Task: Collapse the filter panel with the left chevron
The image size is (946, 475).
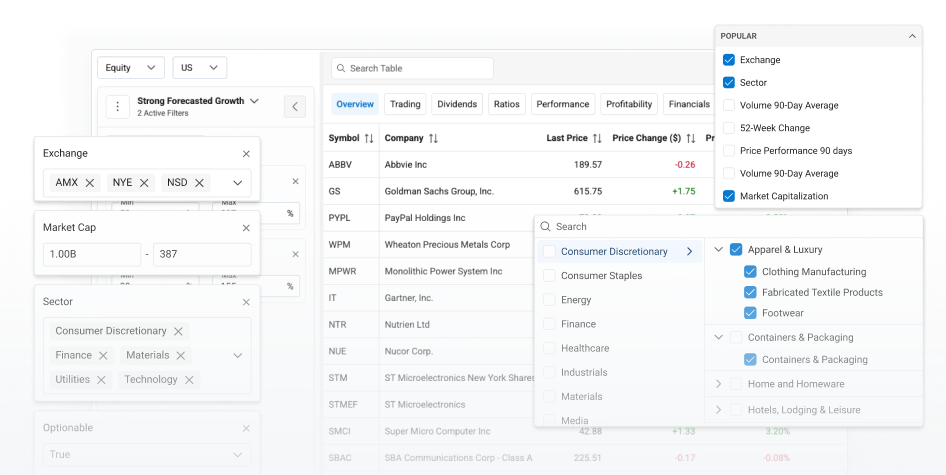Action: pyautogui.click(x=295, y=107)
